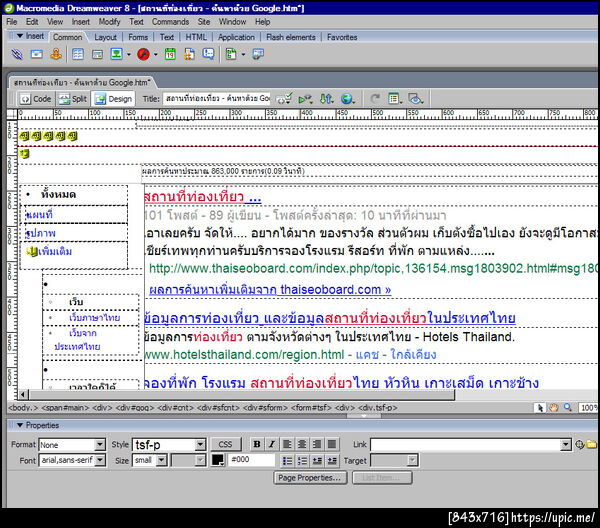Align text left
The image size is (600, 528).
click(287, 444)
